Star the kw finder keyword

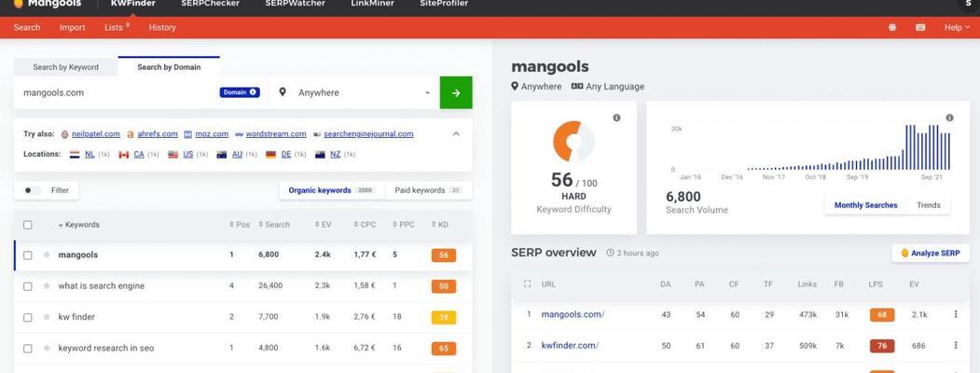[47, 317]
